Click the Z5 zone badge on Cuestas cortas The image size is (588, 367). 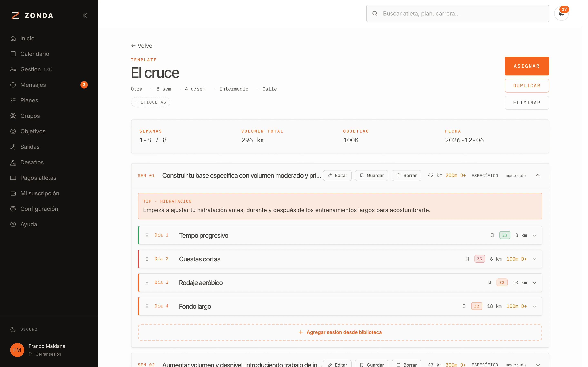[479, 259]
